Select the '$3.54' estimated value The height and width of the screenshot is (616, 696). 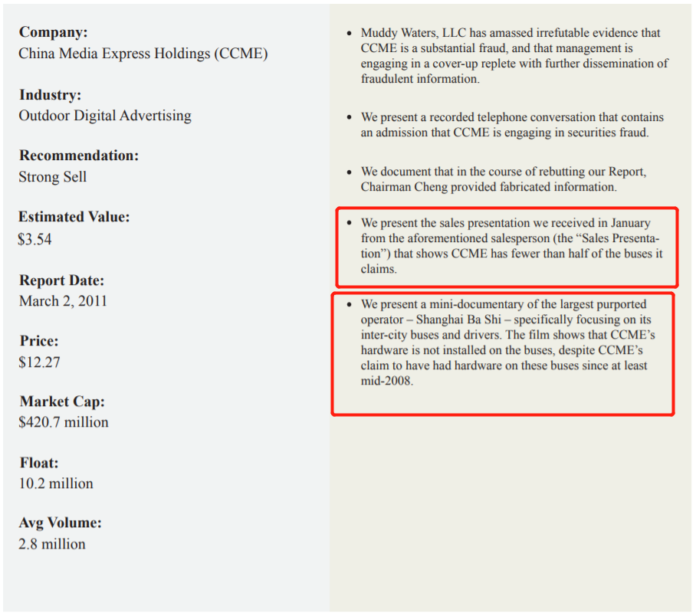coord(35,240)
